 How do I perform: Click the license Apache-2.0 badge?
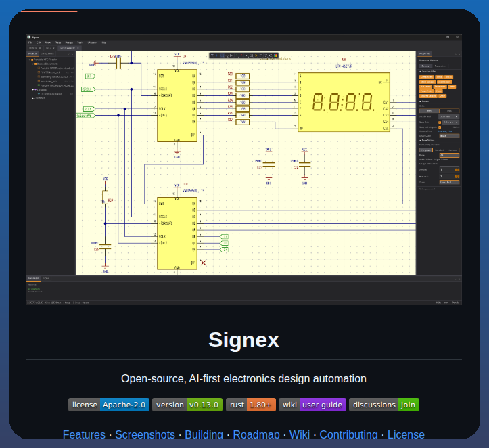[109, 405]
